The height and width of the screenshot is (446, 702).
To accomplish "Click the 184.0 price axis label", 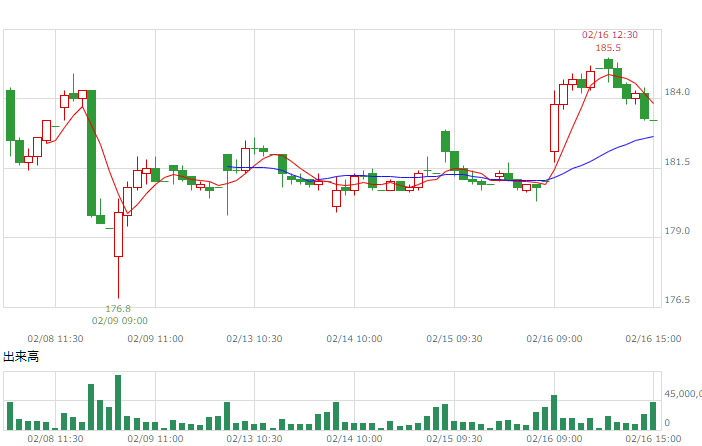I will (677, 92).
